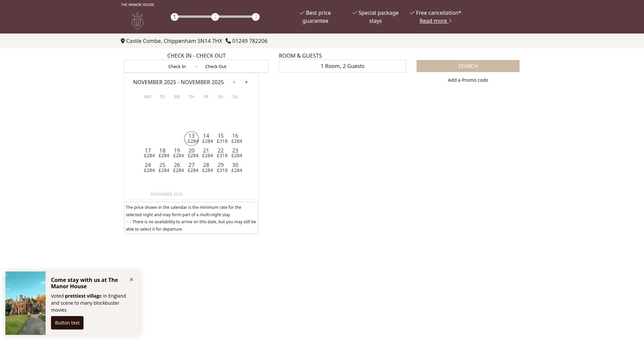
Task: Click the Search button
Action: (x=468, y=66)
